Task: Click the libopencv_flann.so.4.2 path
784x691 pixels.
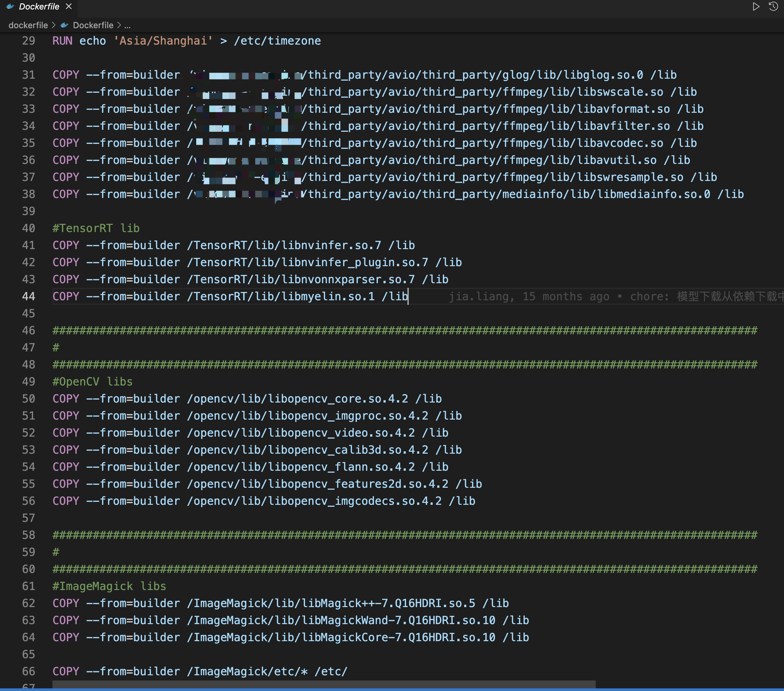Action: [x=301, y=467]
